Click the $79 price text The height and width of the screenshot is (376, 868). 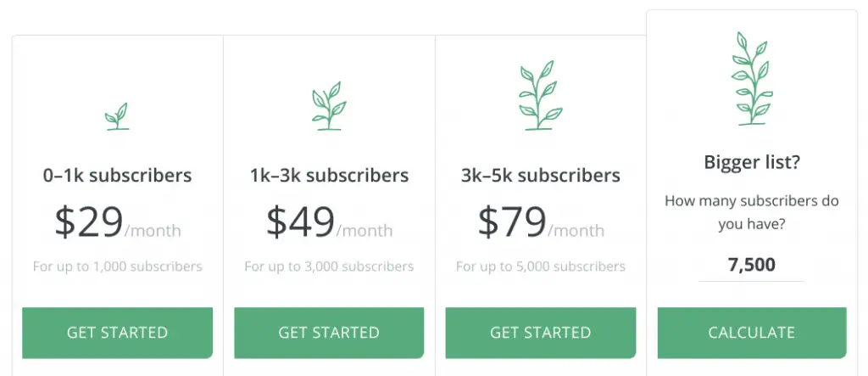tap(512, 222)
